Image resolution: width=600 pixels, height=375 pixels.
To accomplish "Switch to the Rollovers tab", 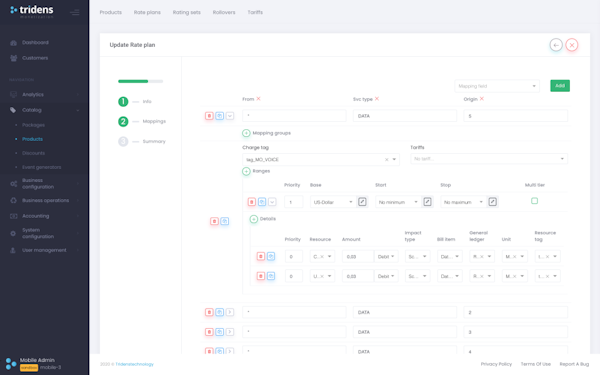I will (224, 12).
